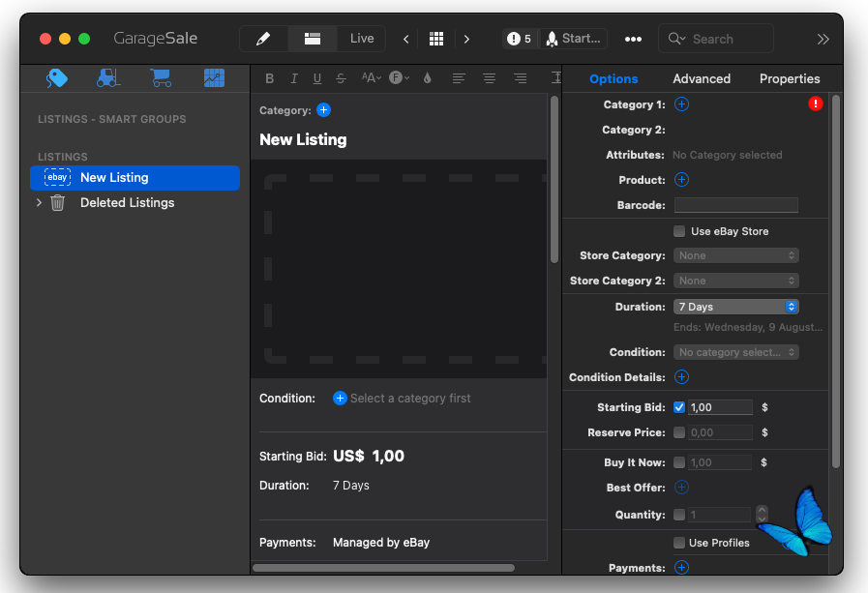Screen dimensions: 868x593
Task: Switch to the Properties tab
Action: pos(789,78)
